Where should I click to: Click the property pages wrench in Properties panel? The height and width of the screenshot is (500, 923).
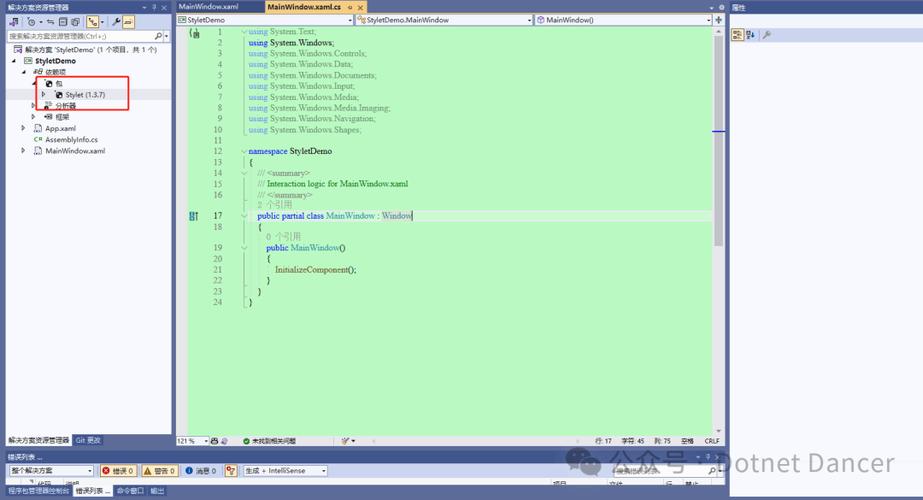click(x=767, y=35)
